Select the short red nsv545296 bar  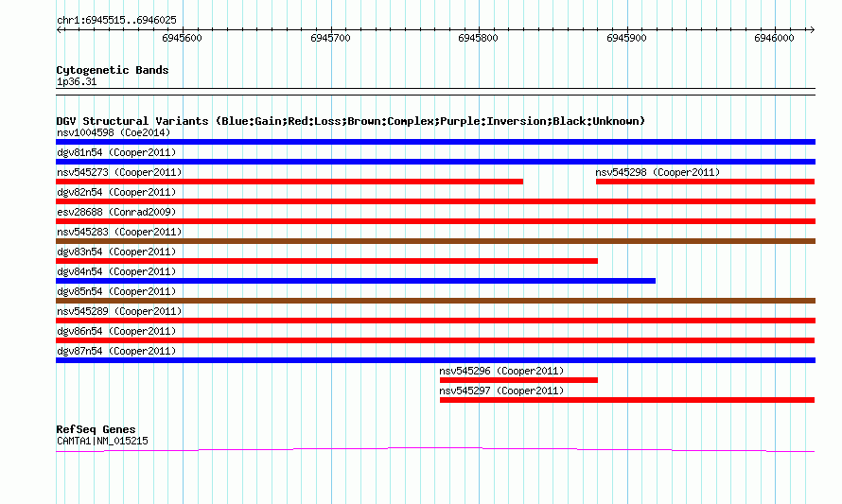[x=518, y=380]
